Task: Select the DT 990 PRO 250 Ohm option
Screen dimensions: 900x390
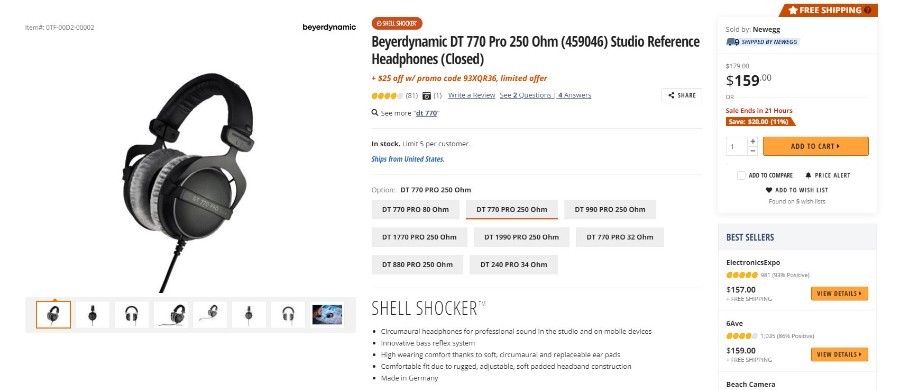Action: pyautogui.click(x=610, y=210)
